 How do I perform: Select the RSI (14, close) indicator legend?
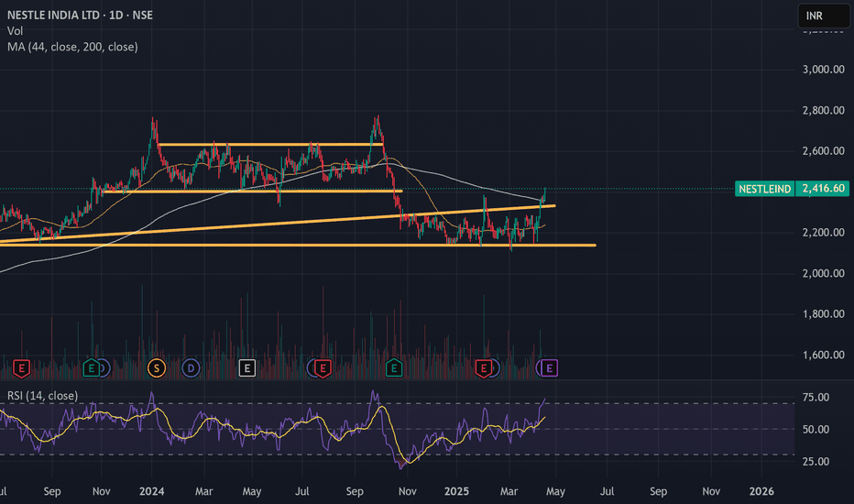(x=42, y=396)
